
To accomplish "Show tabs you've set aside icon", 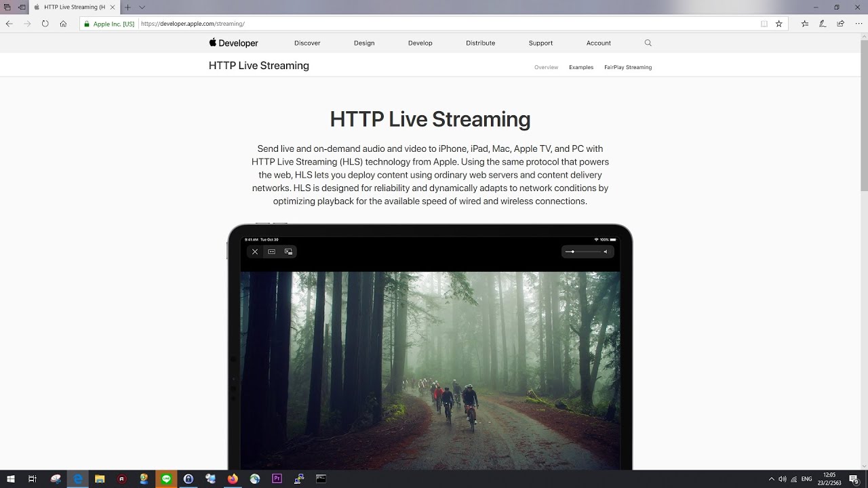I will 7,7.
